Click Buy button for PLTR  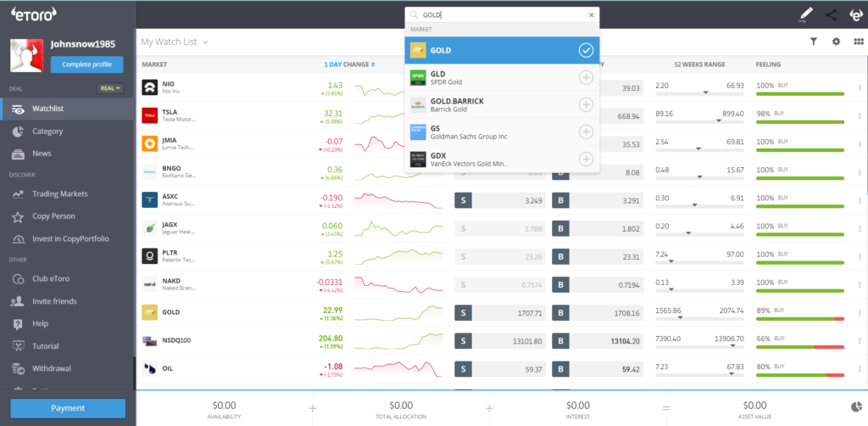coord(561,256)
